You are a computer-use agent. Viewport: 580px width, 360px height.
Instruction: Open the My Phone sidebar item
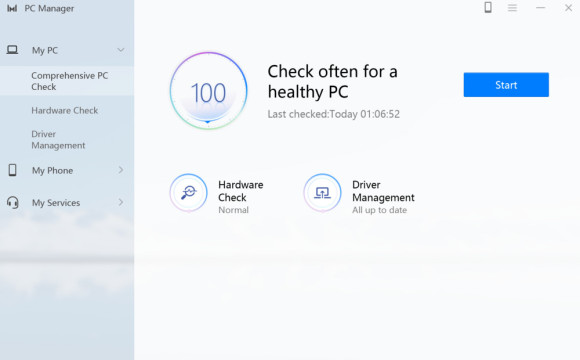point(67,170)
